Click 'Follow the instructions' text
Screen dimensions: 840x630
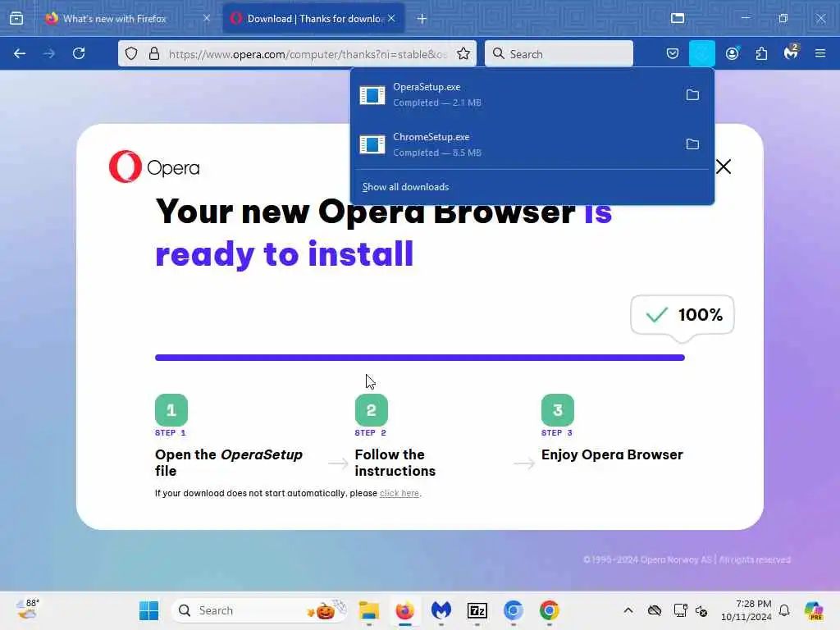pos(395,463)
